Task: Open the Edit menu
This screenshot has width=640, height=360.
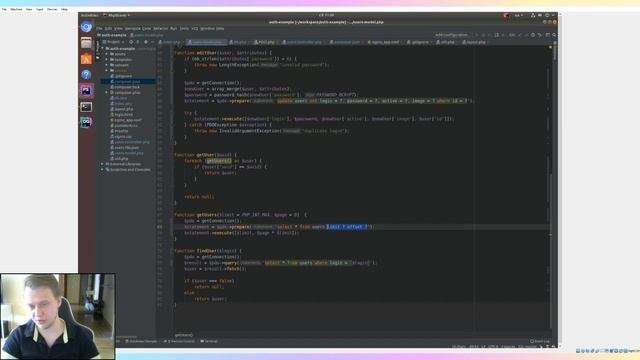Action: (108, 29)
